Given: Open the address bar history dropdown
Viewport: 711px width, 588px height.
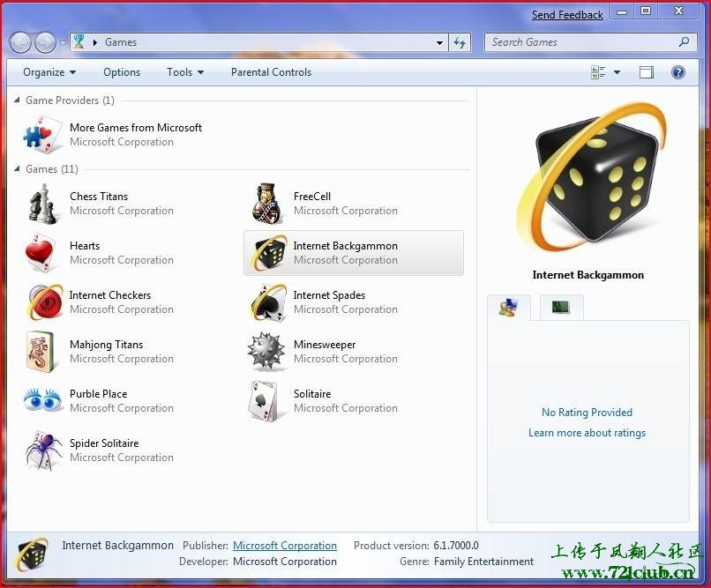Looking at the screenshot, I should tap(439, 43).
